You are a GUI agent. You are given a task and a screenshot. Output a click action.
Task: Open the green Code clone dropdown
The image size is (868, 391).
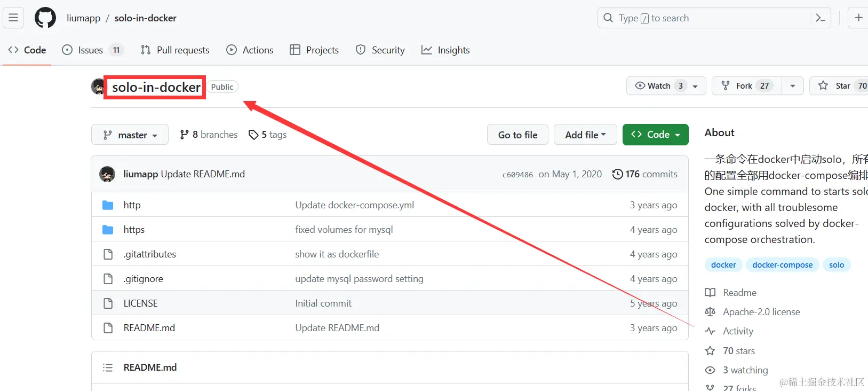[655, 135]
